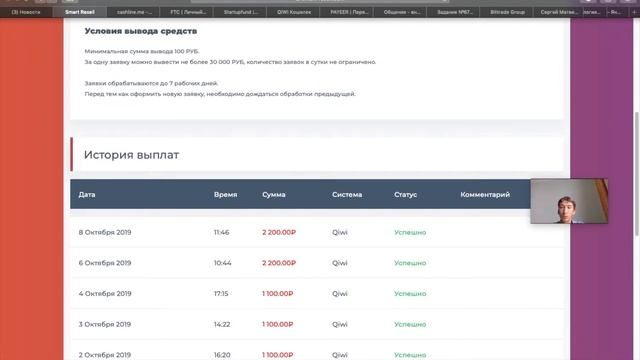The width and height of the screenshot is (640, 360).
Task: Click the 1 100.00₽ sum for 3 Октября
Action: pos(278,324)
